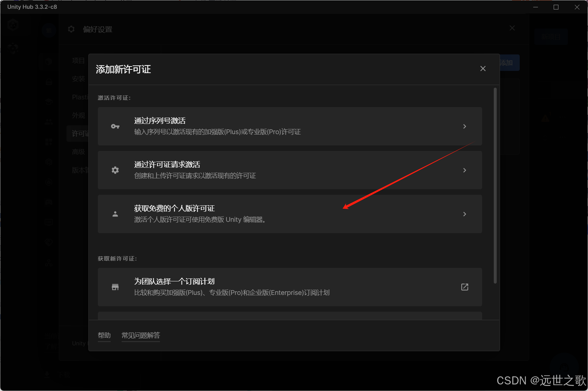Close the 添加新许可证 dialog

click(x=483, y=69)
